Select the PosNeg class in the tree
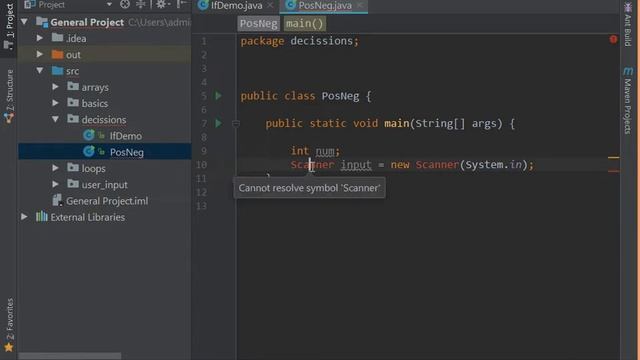The image size is (640, 360). click(127, 152)
